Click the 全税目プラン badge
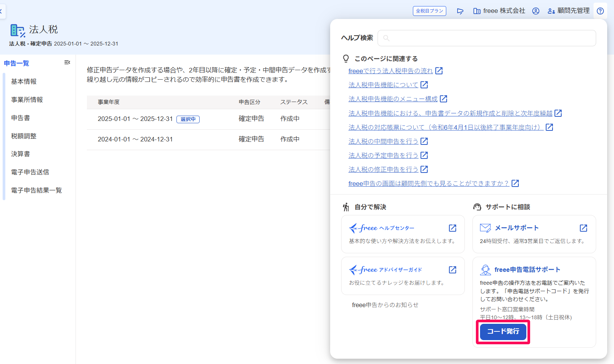Image resolution: width=614 pixels, height=364 pixels. pos(430,11)
